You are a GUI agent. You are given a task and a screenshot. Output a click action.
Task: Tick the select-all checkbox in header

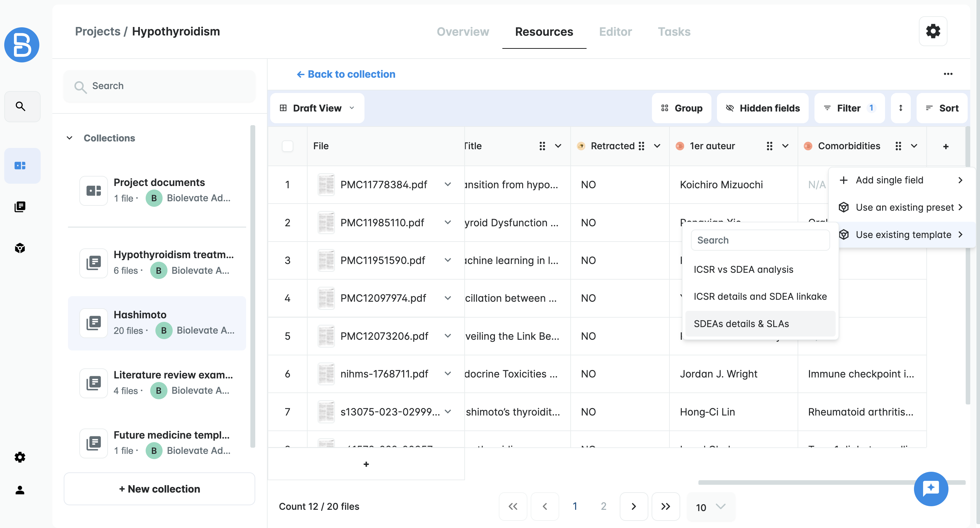coord(288,146)
